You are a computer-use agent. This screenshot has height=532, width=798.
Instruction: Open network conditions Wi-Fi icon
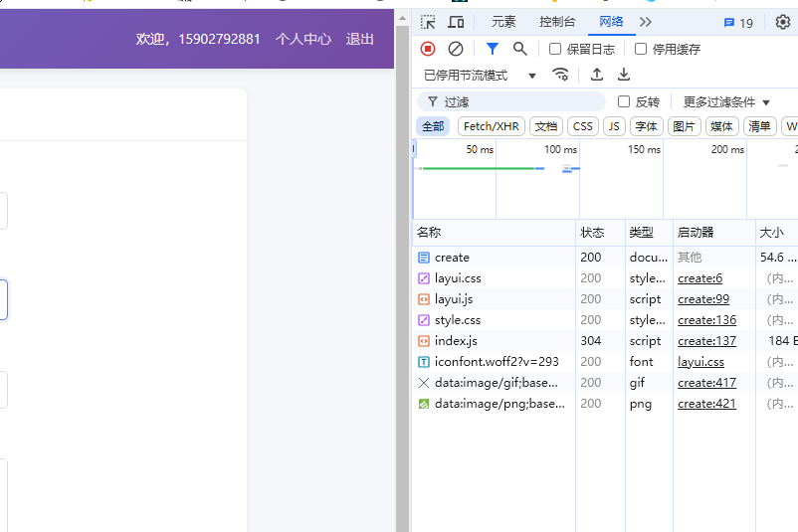pyautogui.click(x=561, y=75)
